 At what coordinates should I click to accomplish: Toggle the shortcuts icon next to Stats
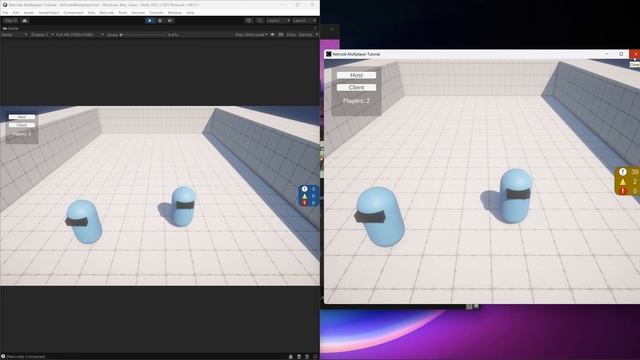pyautogui.click(x=281, y=35)
